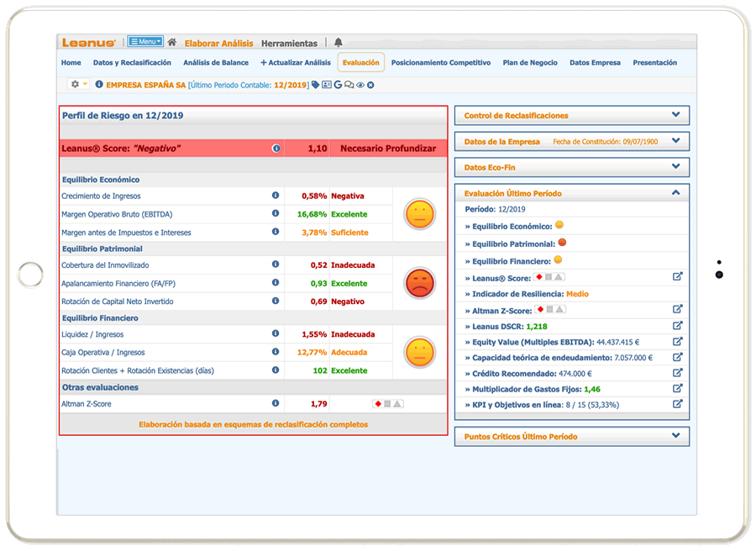The height and width of the screenshot is (550, 756).
Task: Click info icon for Liquidez / Ingresos
Action: click(276, 333)
